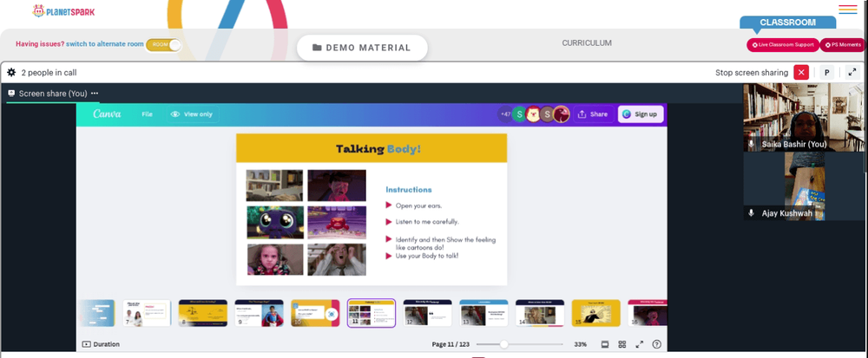Select slide 8 thumbnail

(x=202, y=313)
